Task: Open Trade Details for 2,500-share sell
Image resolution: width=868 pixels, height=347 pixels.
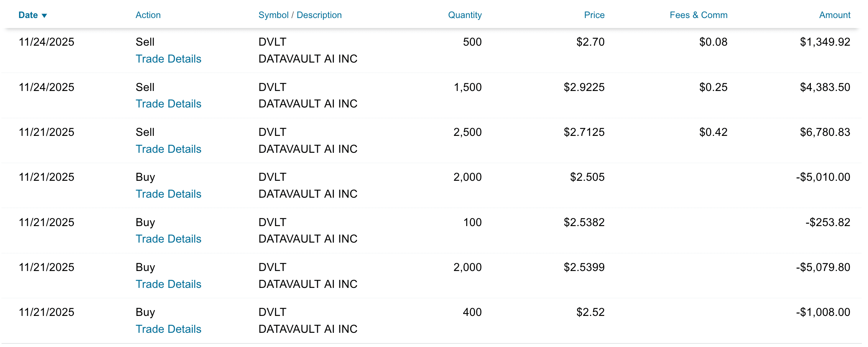Action: click(168, 149)
